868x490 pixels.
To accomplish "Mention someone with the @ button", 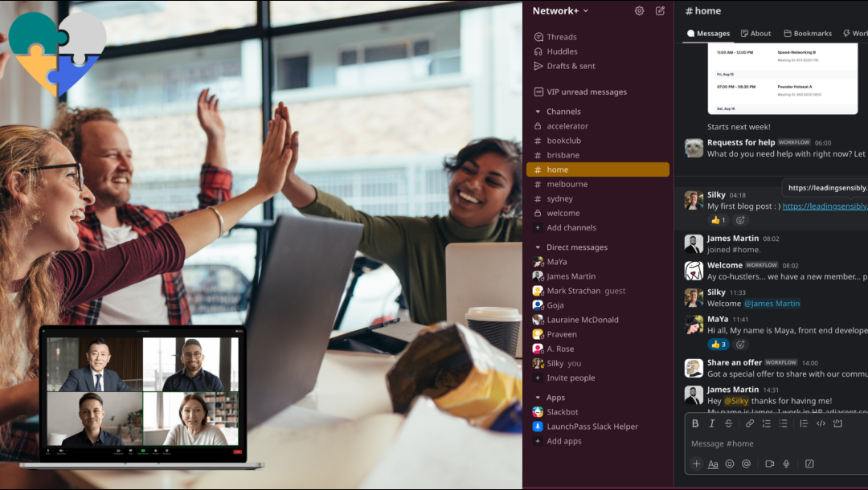I will tap(746, 464).
